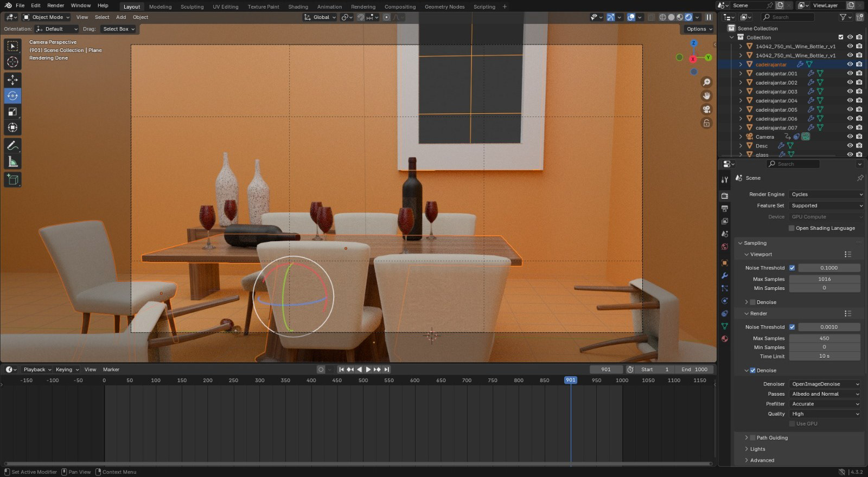
Task: Open the Material properties tab
Action: tap(725, 339)
